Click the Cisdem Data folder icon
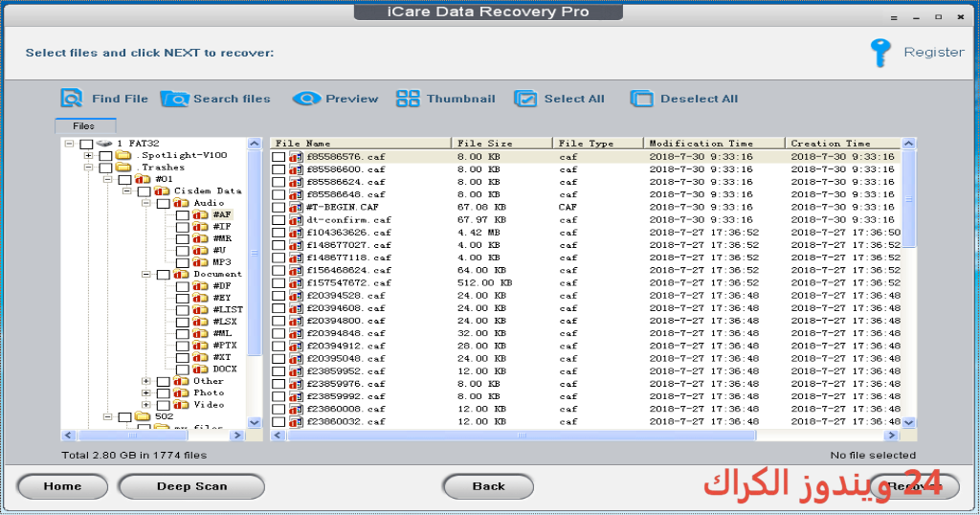 (162, 190)
